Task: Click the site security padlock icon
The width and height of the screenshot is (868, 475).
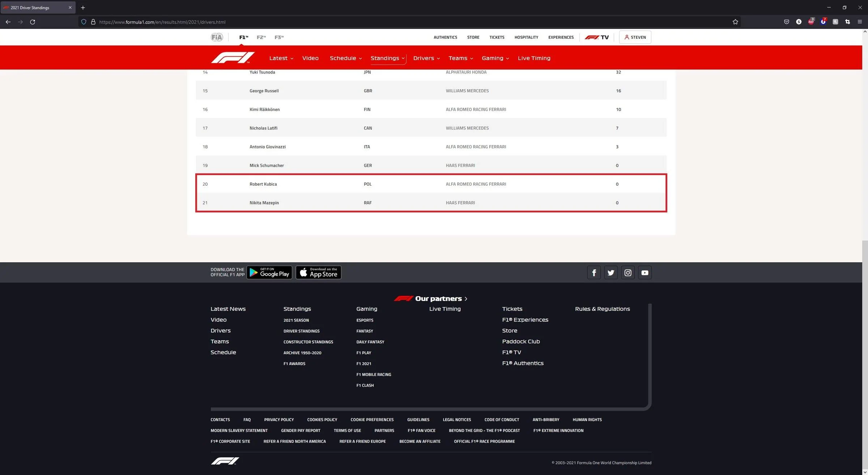Action: pyautogui.click(x=93, y=22)
